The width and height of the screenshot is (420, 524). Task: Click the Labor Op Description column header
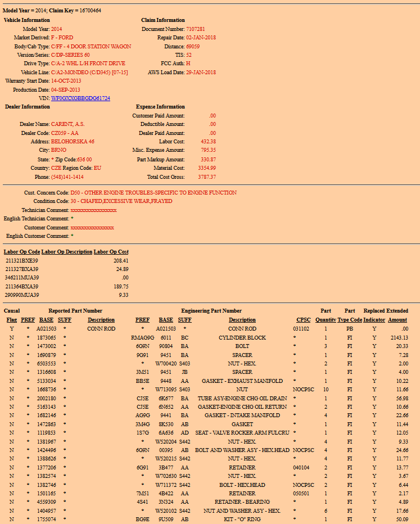click(x=67, y=252)
